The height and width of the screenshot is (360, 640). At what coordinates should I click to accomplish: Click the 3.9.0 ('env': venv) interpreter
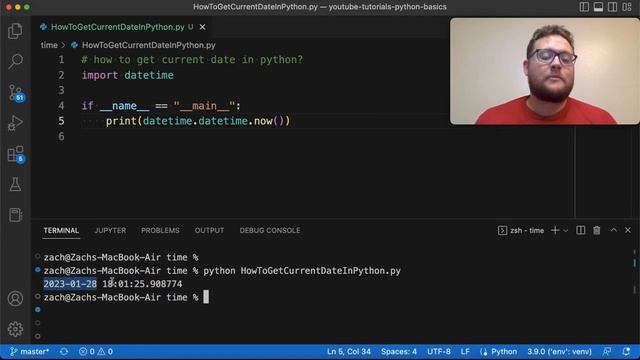coord(559,352)
